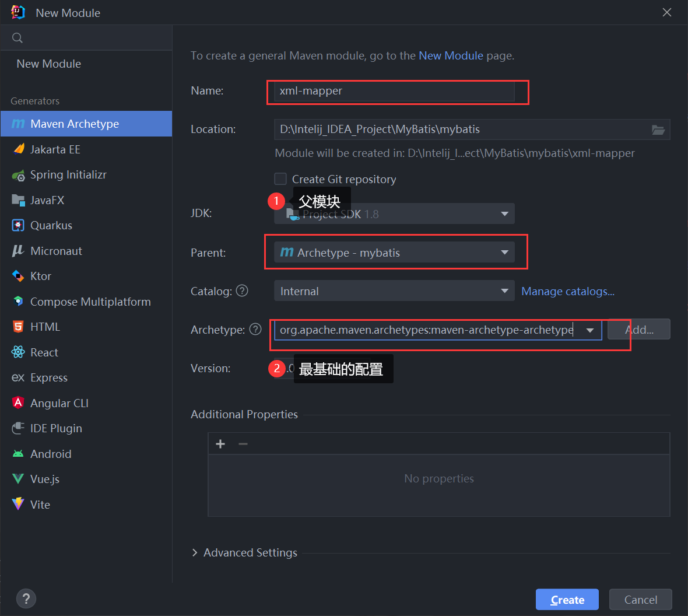Select the Quarkus generator icon

click(x=19, y=226)
